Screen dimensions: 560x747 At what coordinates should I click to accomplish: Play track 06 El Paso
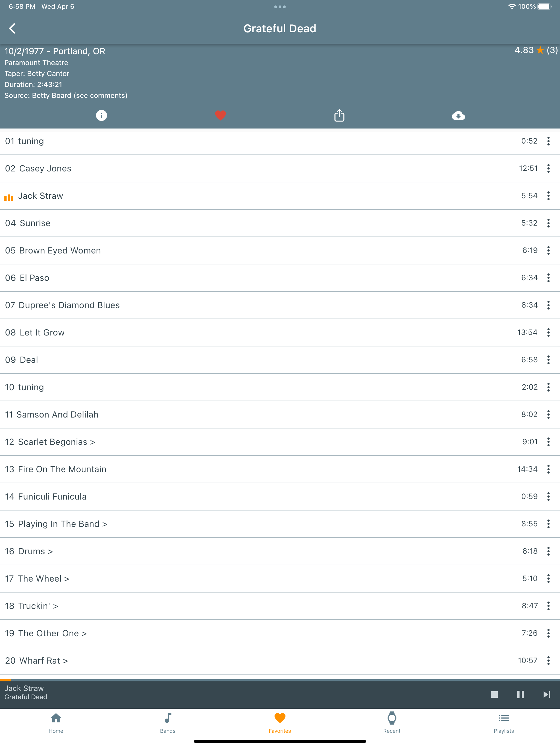pos(280,278)
